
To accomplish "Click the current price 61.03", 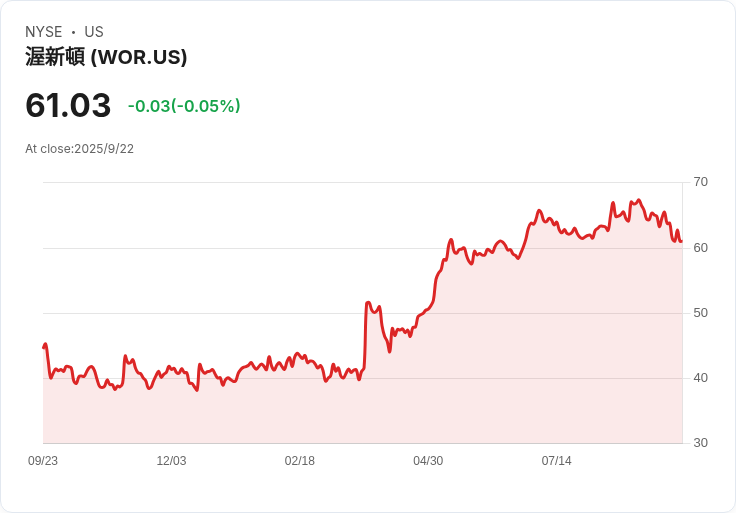I will coord(68,105).
